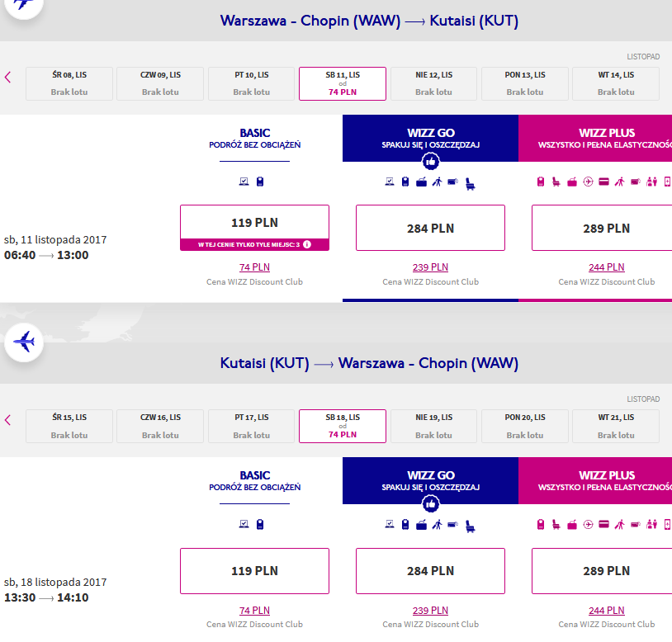Click backpack icon under outbound WIZZ GO
Viewport: 672px width, 642px height.
405,182
